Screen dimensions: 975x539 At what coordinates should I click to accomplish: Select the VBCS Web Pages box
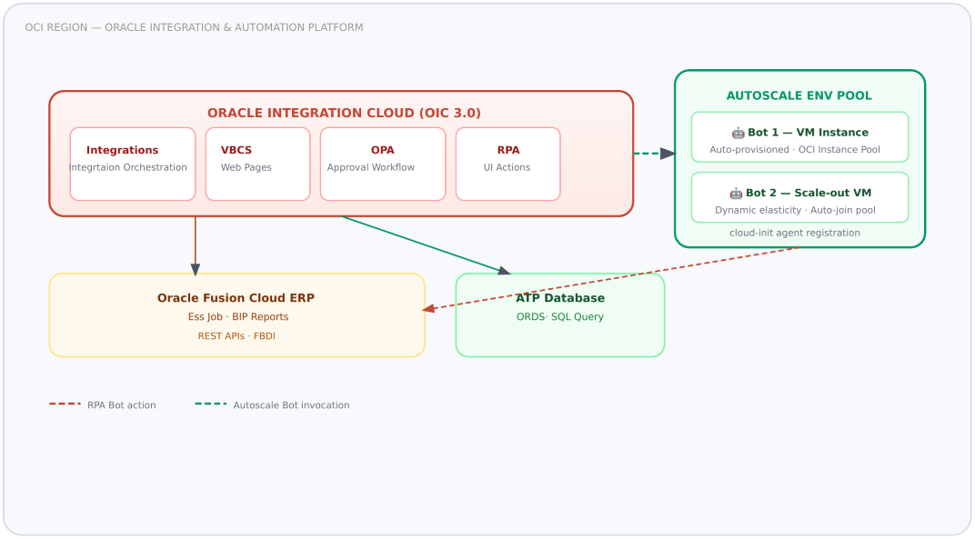tap(258, 164)
